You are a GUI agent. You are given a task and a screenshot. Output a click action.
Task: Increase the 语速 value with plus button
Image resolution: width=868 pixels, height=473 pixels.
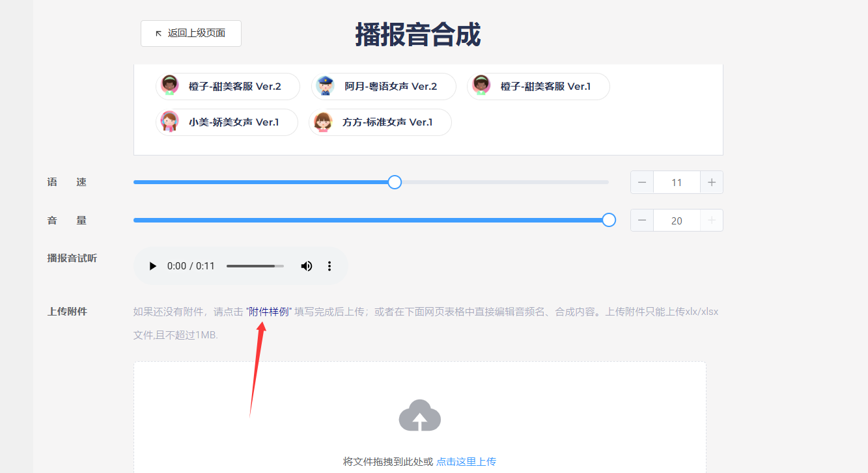point(712,183)
